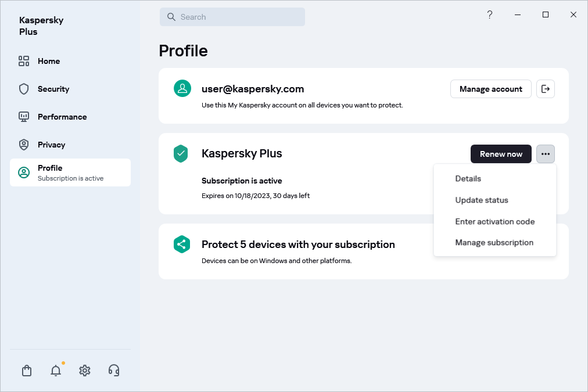Click the green shield checkmark icon

tap(181, 154)
